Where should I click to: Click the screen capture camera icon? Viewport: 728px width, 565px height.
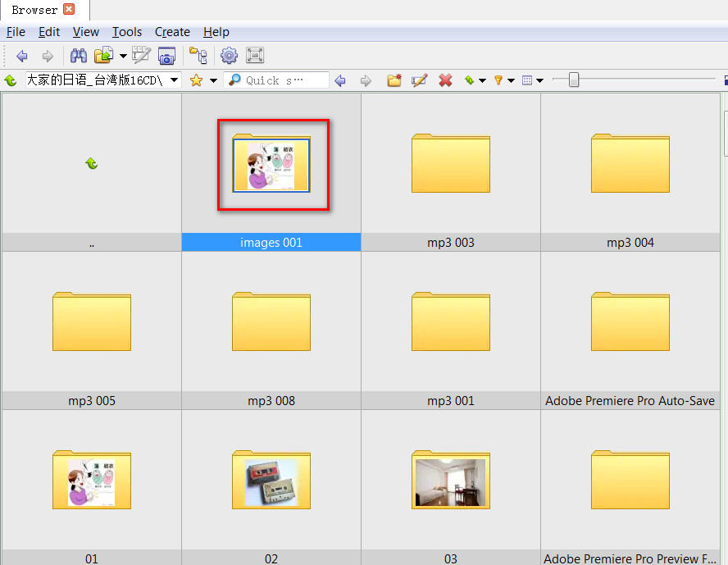coord(166,55)
